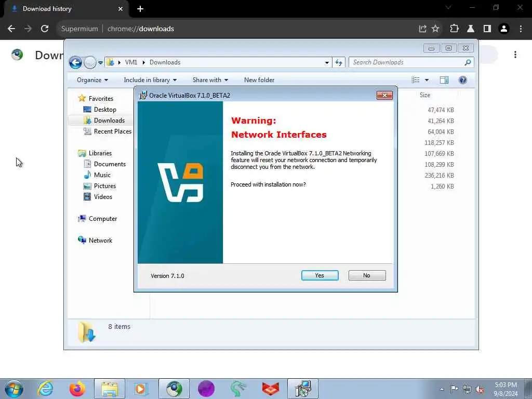Click Explorer forward navigation arrow
The image size is (532, 399).
coord(90,62)
